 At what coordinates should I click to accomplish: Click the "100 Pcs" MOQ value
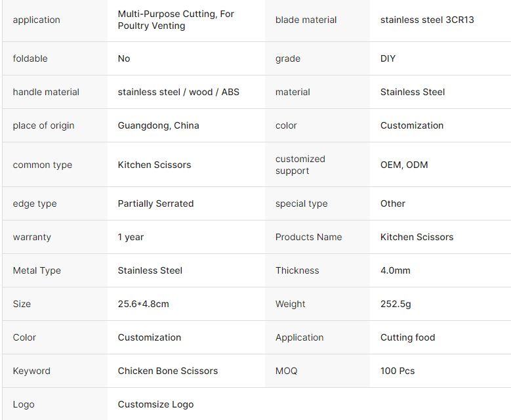[398, 371]
